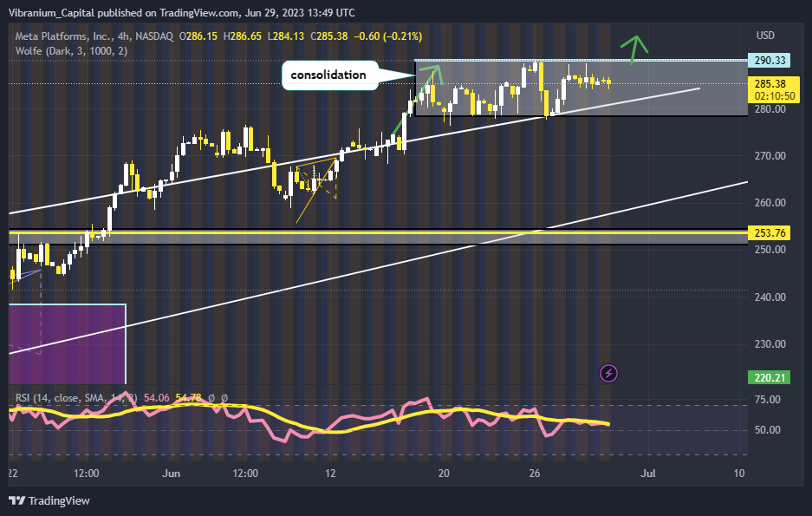Click the open value O286.15
The height and width of the screenshot is (516, 812).
[x=198, y=36]
